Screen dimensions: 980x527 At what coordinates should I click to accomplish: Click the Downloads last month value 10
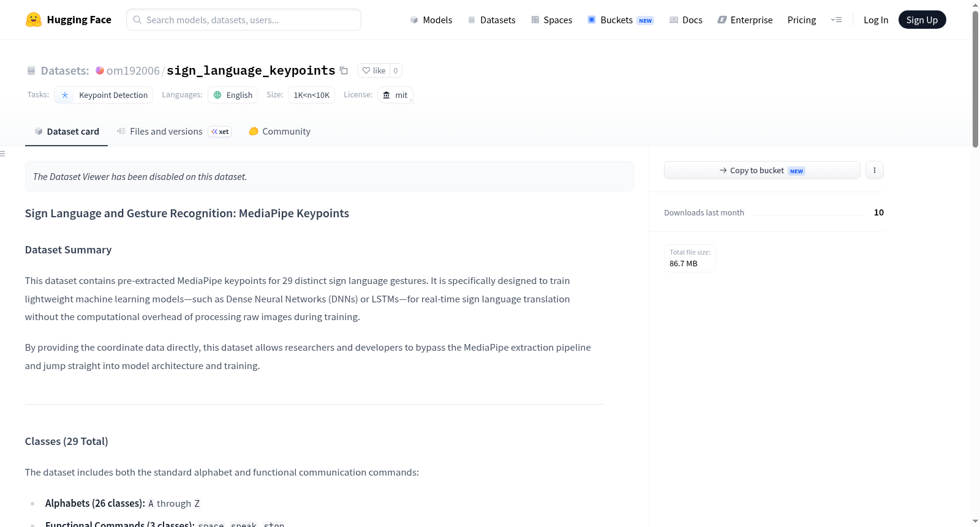pos(879,212)
